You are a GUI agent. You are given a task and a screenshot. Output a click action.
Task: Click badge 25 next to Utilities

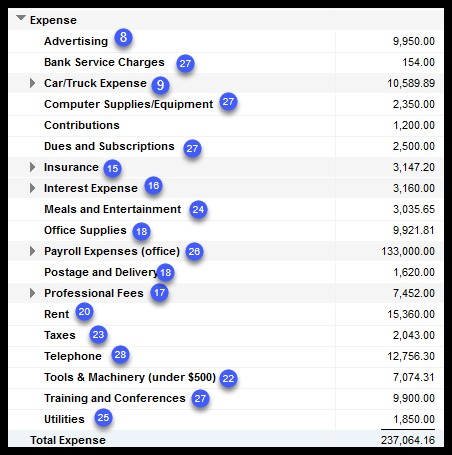pos(103,417)
